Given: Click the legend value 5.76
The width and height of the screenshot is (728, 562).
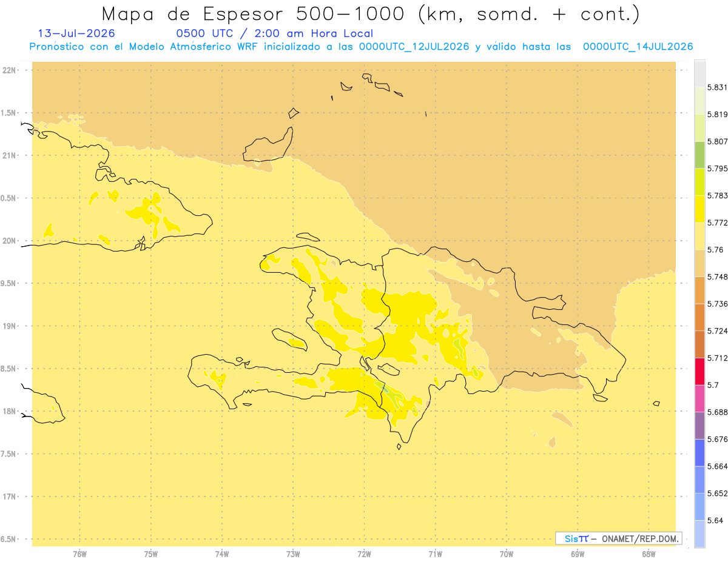Looking at the screenshot, I should pyautogui.click(x=715, y=249).
